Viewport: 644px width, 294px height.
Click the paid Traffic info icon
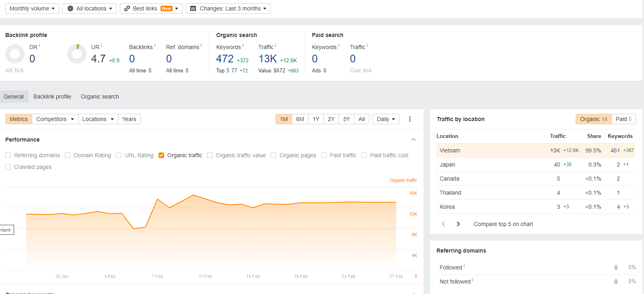[367, 45]
